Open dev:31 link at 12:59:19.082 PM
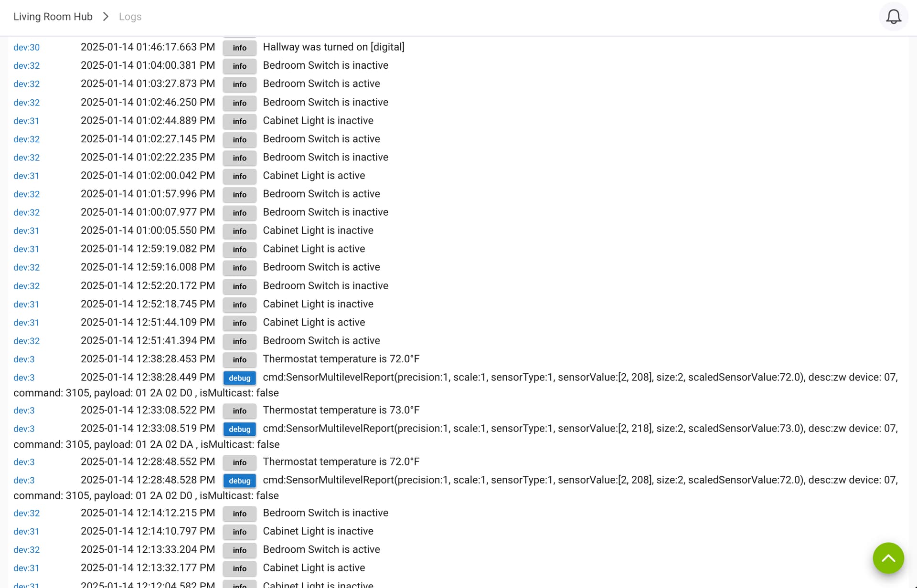 click(26, 249)
